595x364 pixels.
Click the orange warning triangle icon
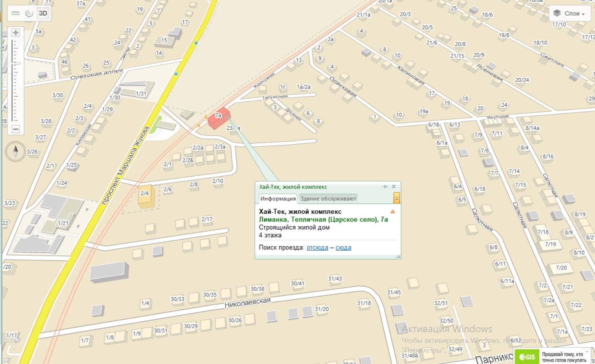[x=392, y=211]
